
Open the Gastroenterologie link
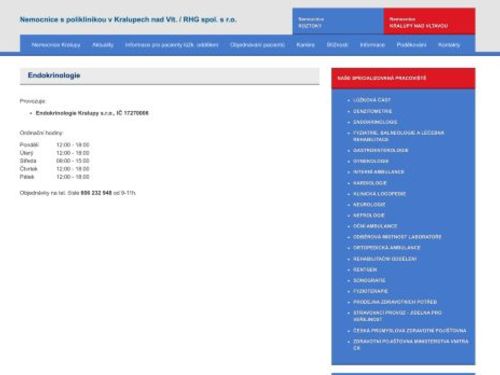tap(380, 150)
